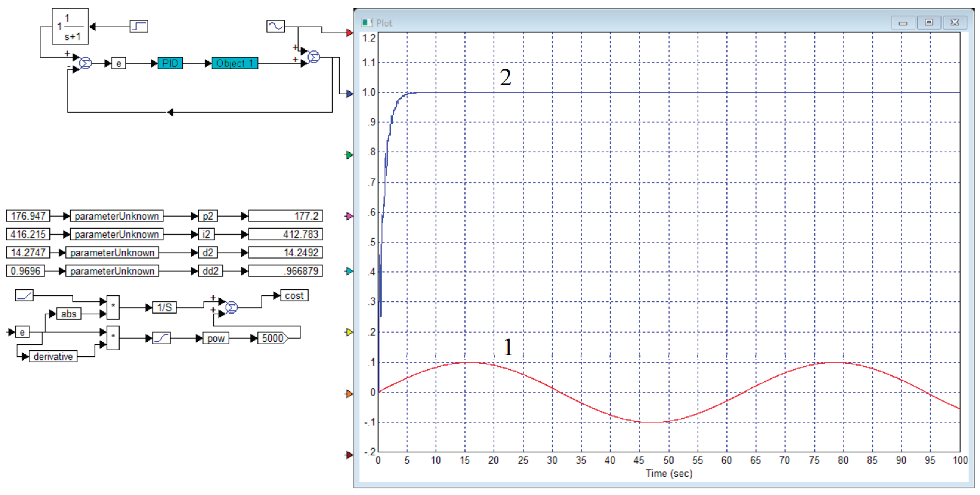Viewport: 980px width, 495px height.
Task: Select the d2 variable block
Action: click(x=208, y=252)
